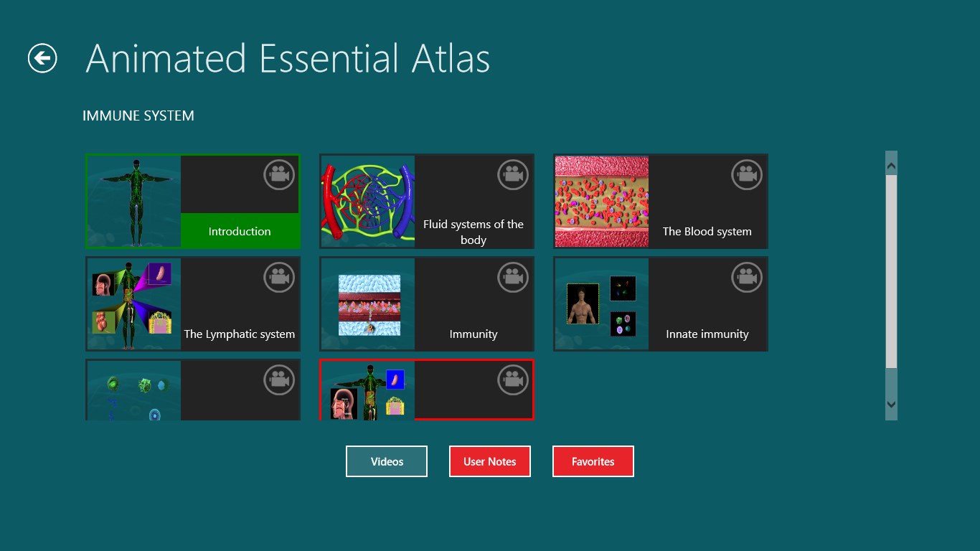980x551 pixels.
Task: Open the Introduction video label
Action: point(240,231)
